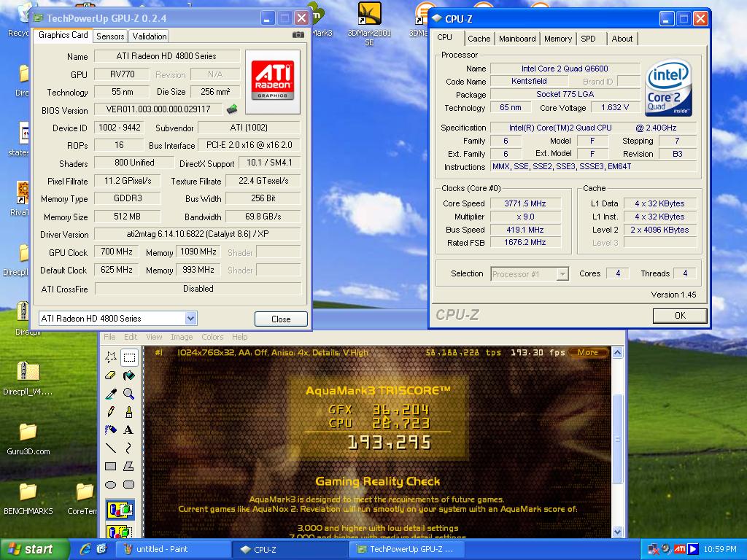Click the ATI Radeon logo in GPU-Z
Viewport: 747px width, 560px height.
273,82
